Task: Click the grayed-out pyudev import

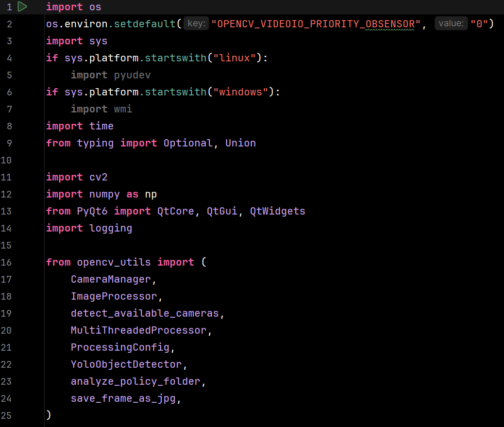Action: [x=132, y=75]
